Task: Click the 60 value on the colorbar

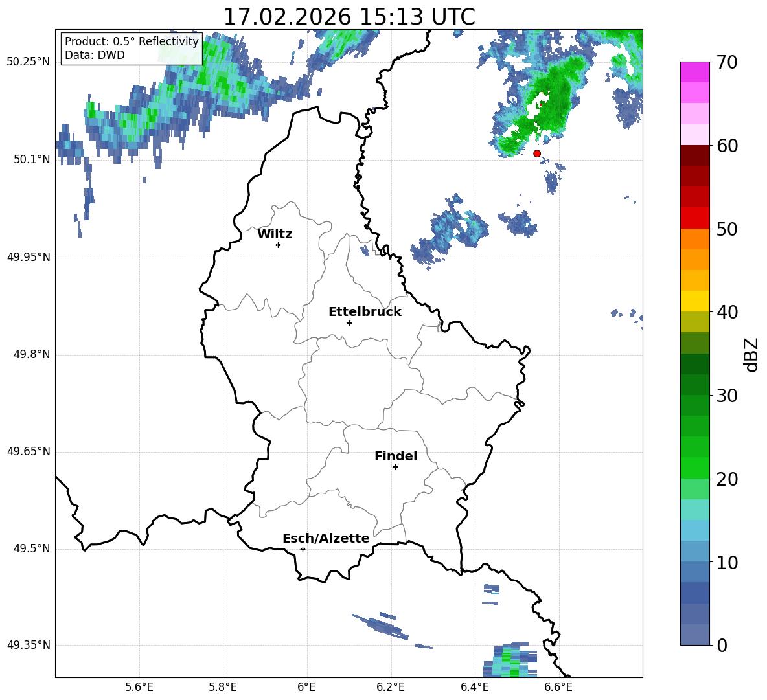Action: point(727,146)
